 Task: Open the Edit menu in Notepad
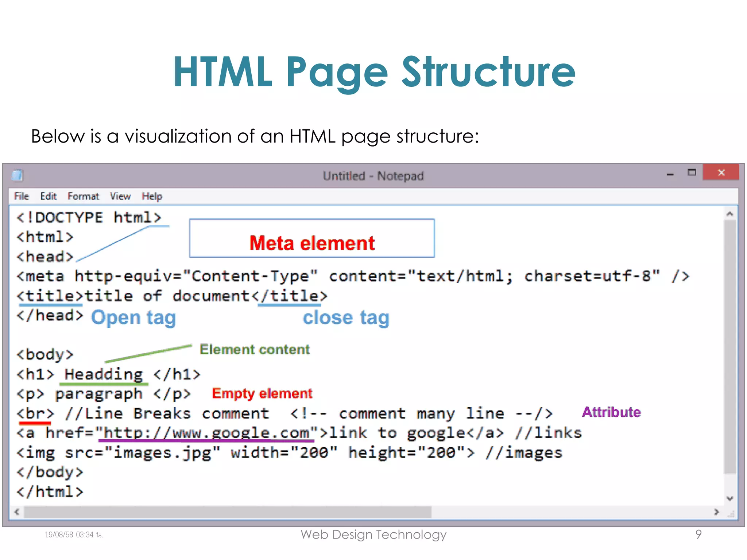coord(48,197)
